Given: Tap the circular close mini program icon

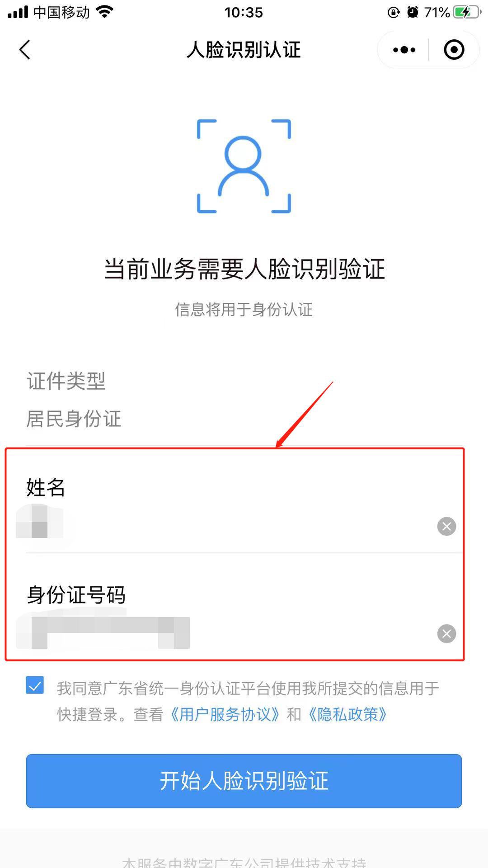Looking at the screenshot, I should 454,50.
